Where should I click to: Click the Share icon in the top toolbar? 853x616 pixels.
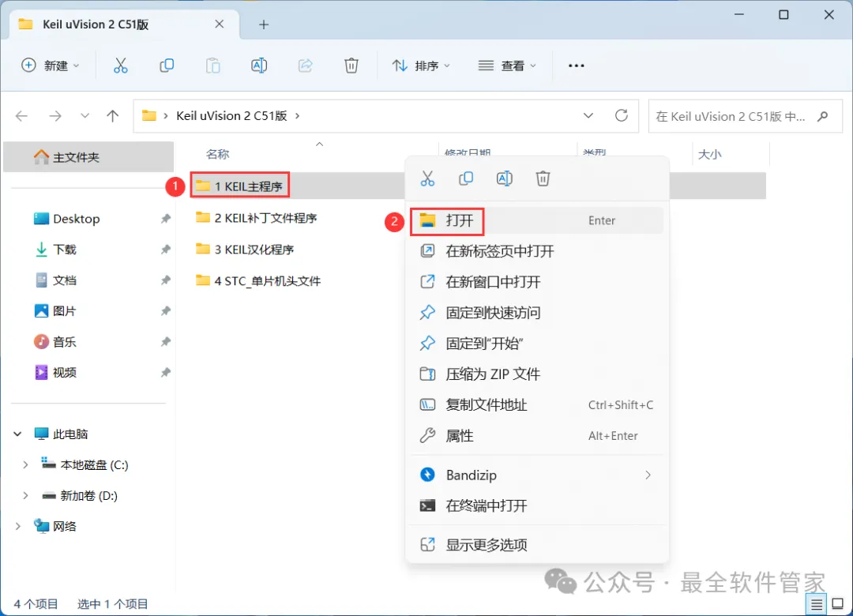click(305, 66)
